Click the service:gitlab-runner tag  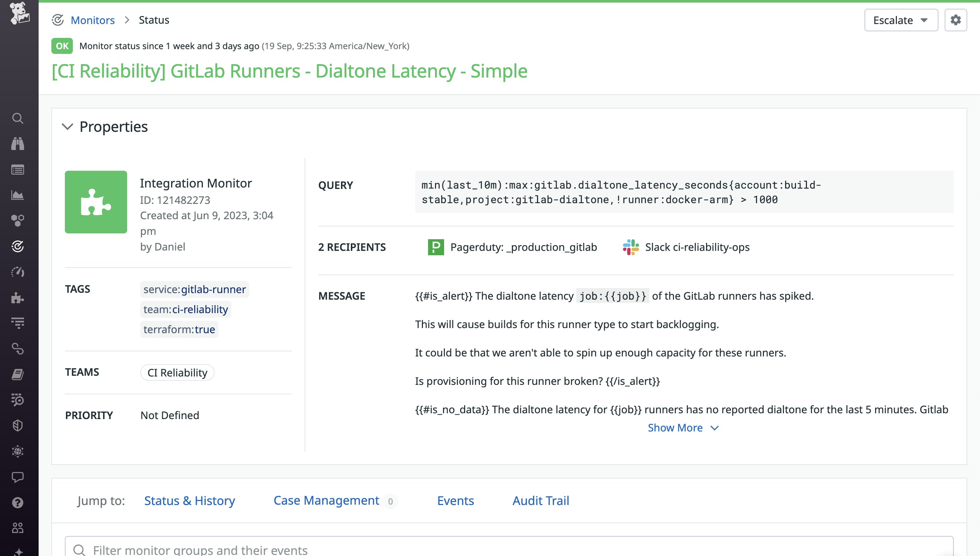pos(195,289)
